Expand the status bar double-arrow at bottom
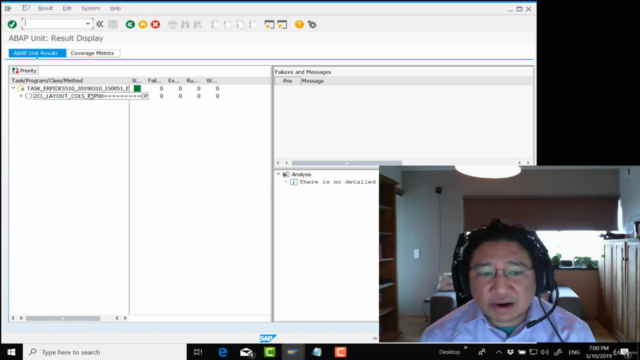Image resolution: width=640 pixels, height=360 pixels. [x=375, y=338]
